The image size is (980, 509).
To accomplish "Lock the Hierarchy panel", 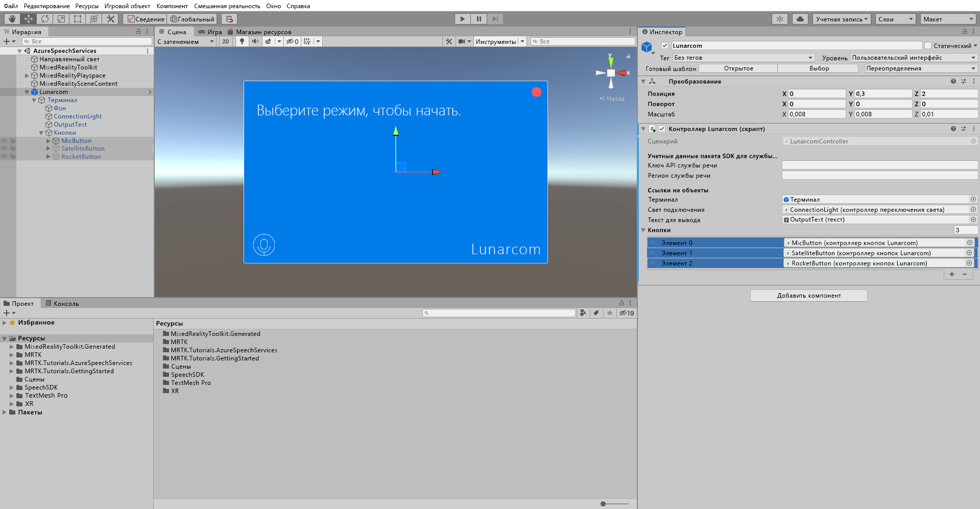I will point(138,32).
